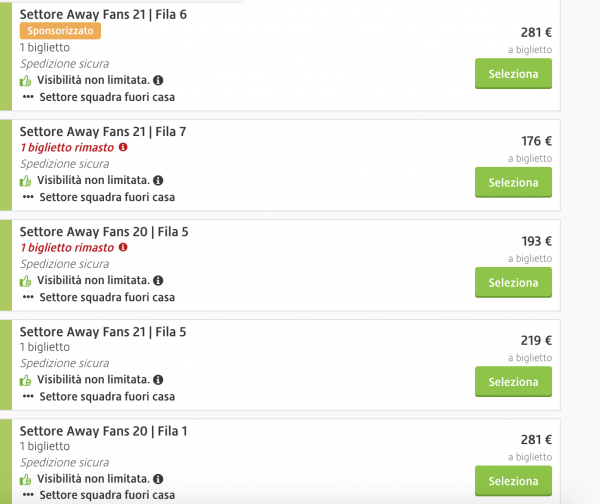Click thumbs-up icon on Fila 6 listing
Screen dimensions: 600x504
[26, 80]
